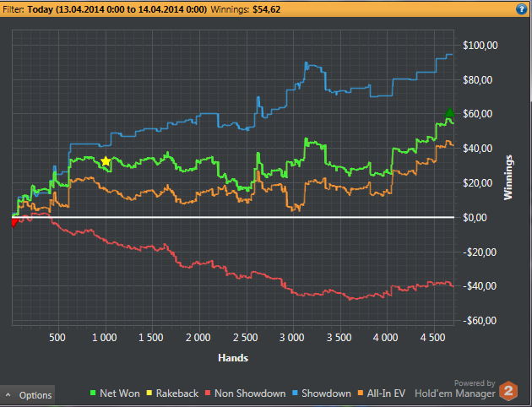Click the vertical Winnings axis title
This screenshot has height=407, width=532.
pyautogui.click(x=508, y=177)
